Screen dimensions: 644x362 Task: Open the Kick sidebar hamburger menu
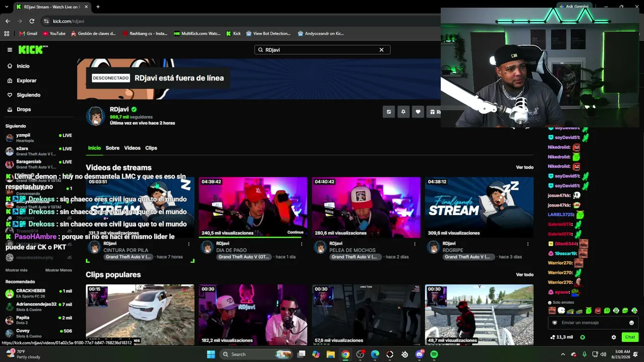point(10,50)
